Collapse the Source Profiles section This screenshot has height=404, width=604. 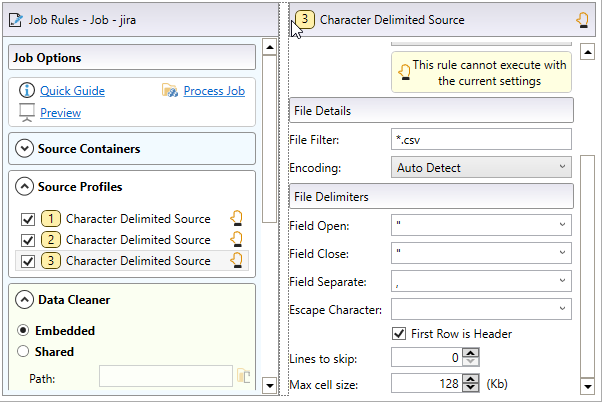point(25,186)
